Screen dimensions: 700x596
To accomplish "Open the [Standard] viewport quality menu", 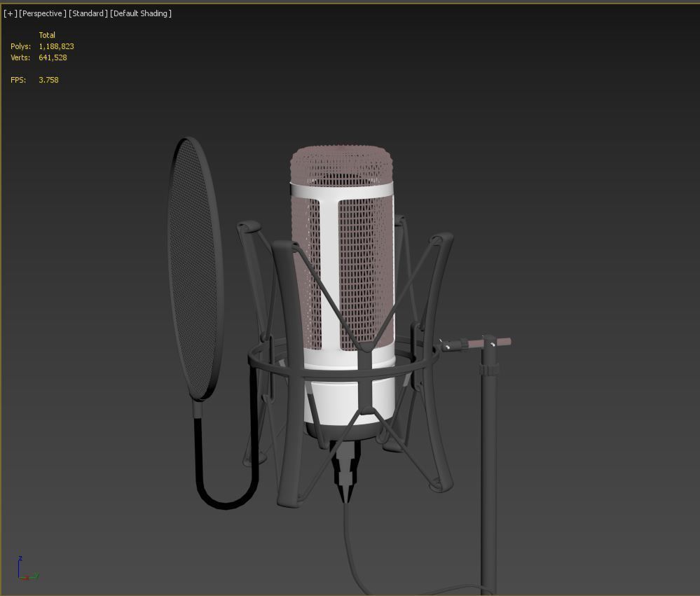I will point(88,13).
